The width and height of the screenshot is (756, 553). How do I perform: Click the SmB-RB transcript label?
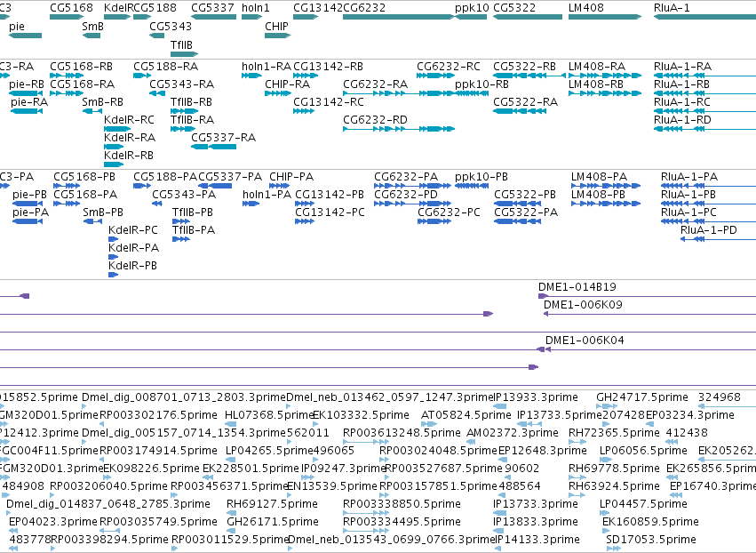[x=102, y=102]
